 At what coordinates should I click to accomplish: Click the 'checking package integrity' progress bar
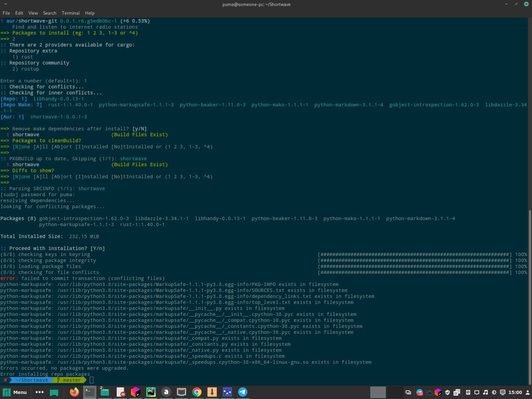pyautogui.click(x=414, y=261)
